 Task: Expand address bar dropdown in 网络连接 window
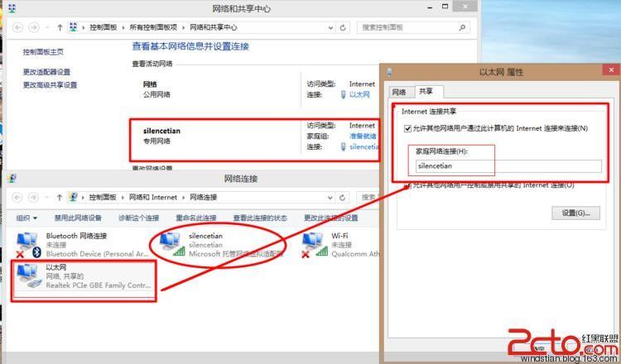point(330,197)
